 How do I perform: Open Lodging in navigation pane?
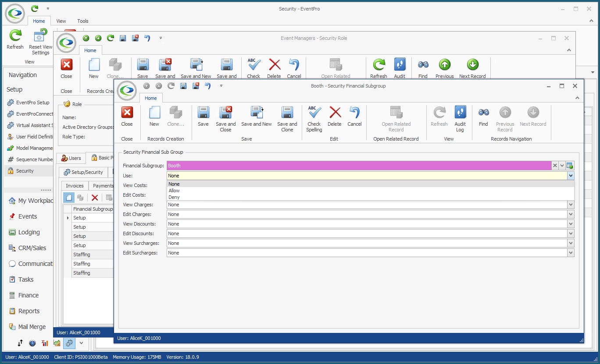[x=29, y=232]
